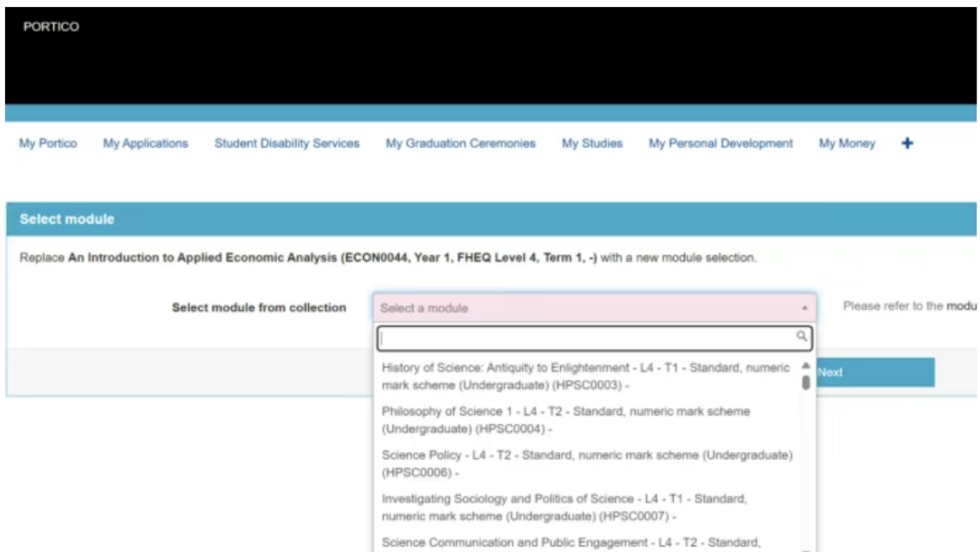Open My Personal Development menu
The width and height of the screenshot is (980, 552).
720,144
